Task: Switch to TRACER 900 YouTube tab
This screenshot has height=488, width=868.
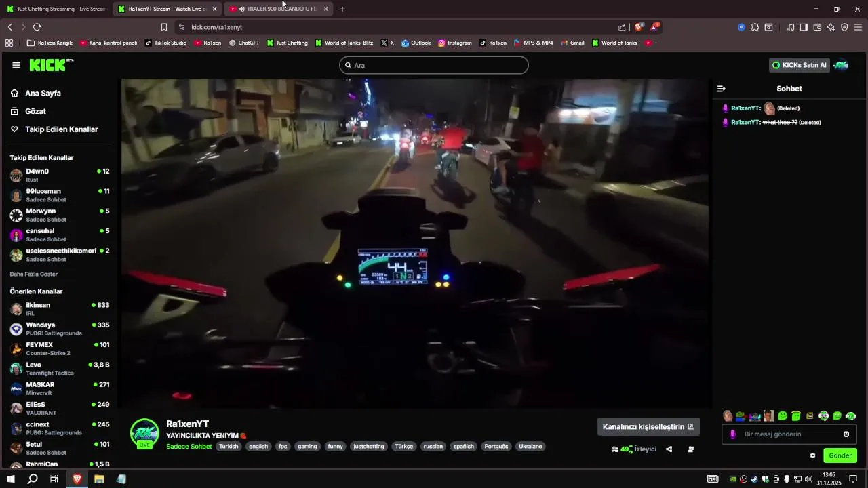Action: tap(278, 9)
